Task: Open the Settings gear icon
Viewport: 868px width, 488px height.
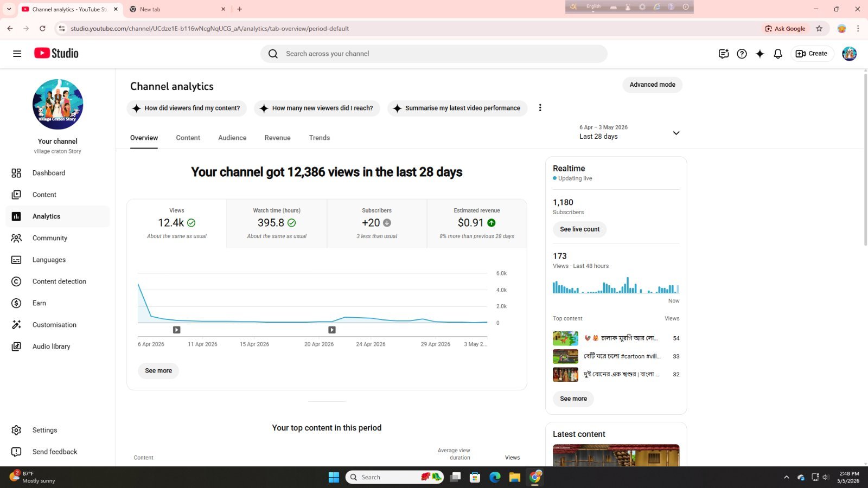Action: (16, 430)
